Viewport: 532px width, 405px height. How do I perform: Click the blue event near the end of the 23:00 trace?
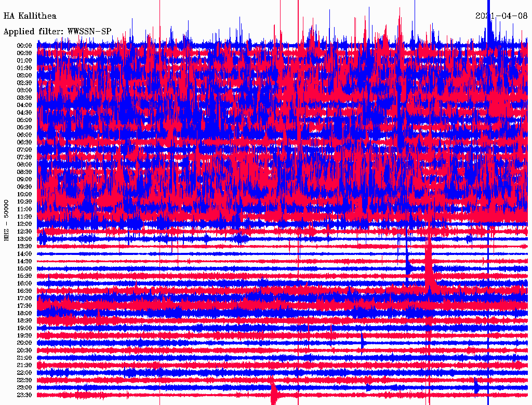[476, 386]
